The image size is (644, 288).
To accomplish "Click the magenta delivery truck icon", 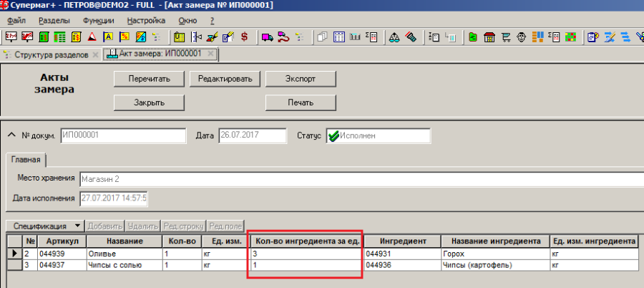I will click(268, 37).
